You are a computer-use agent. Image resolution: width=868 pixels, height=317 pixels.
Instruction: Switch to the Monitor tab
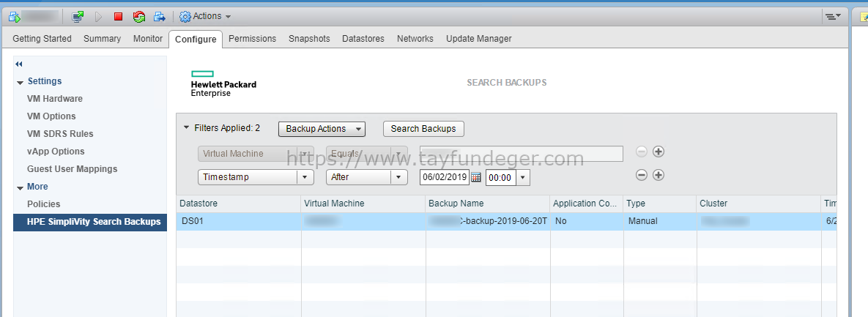click(x=148, y=39)
